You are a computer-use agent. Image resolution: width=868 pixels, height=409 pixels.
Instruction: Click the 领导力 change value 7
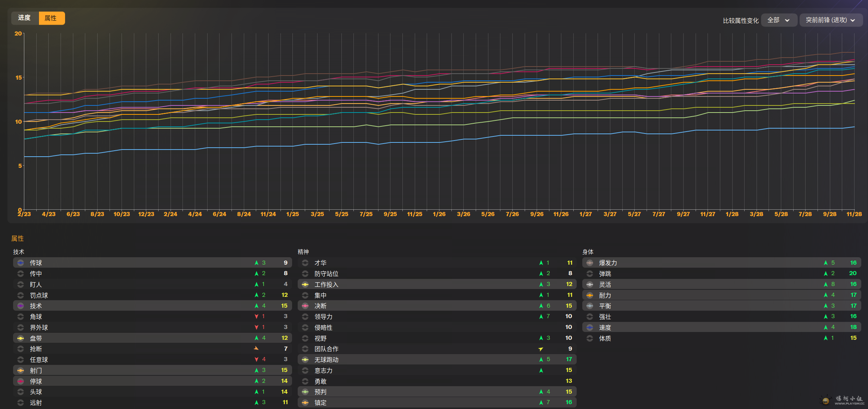[548, 316]
